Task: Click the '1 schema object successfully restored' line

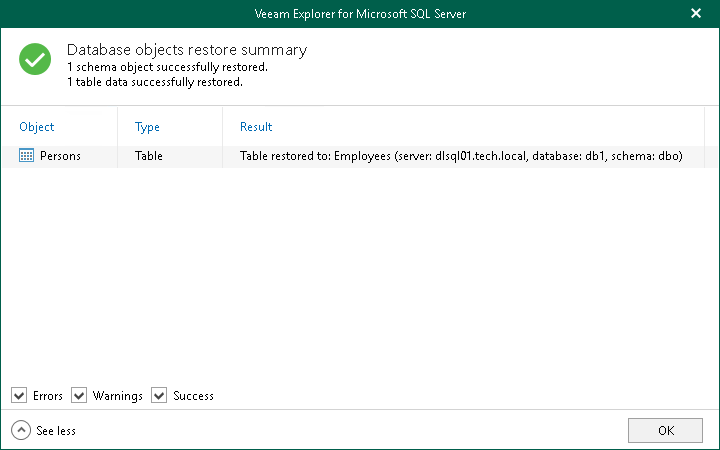Action: (x=167, y=67)
